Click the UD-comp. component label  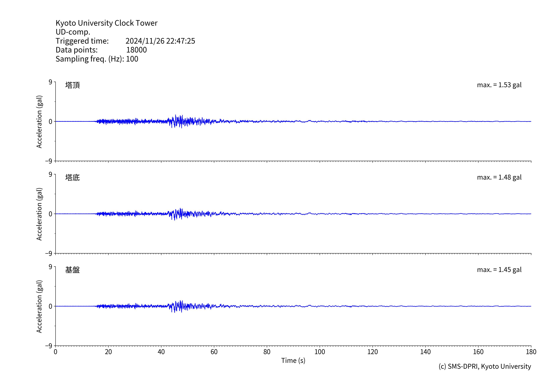pos(73,32)
